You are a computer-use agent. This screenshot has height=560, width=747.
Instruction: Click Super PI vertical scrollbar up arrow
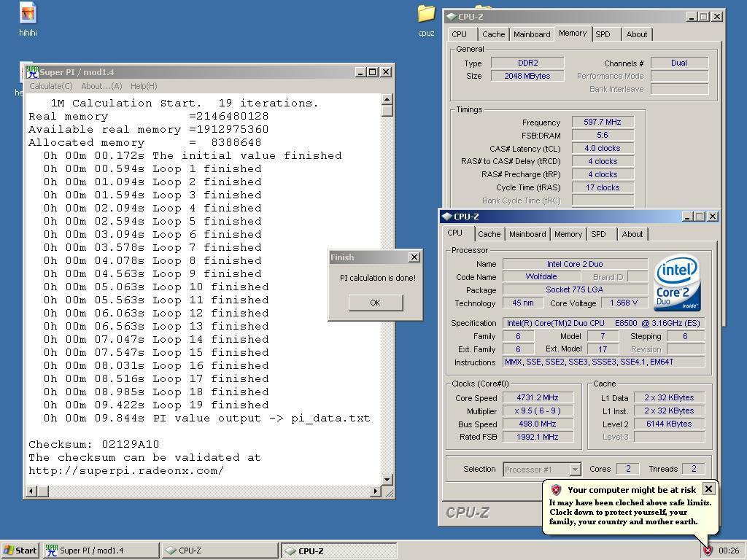coord(387,99)
